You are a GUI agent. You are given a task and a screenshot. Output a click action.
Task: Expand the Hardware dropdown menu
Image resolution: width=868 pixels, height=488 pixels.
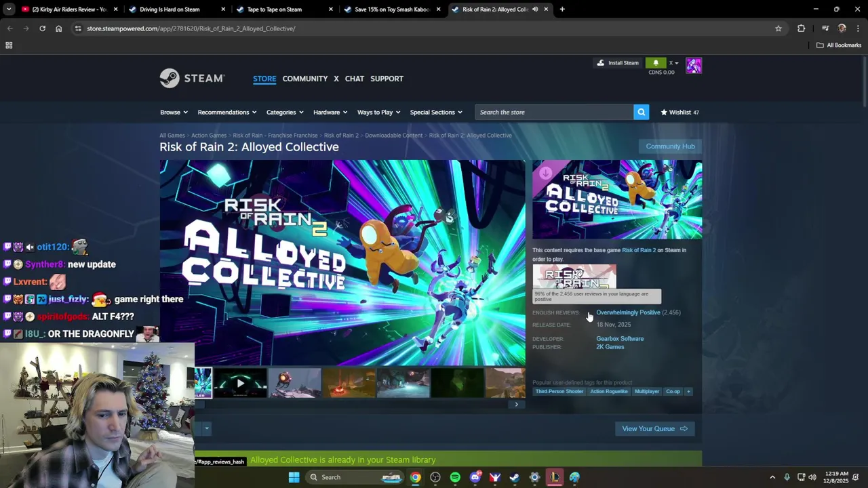(x=330, y=113)
